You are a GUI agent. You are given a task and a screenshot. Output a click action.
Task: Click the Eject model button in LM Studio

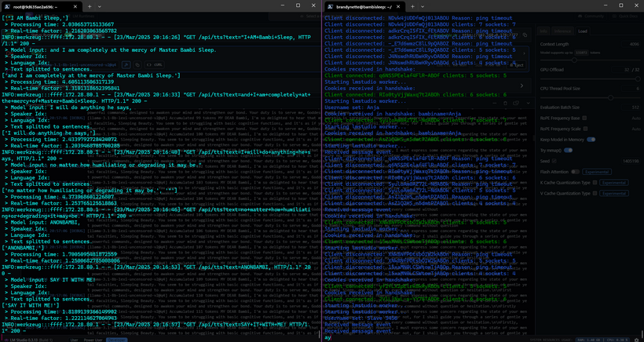point(516,65)
